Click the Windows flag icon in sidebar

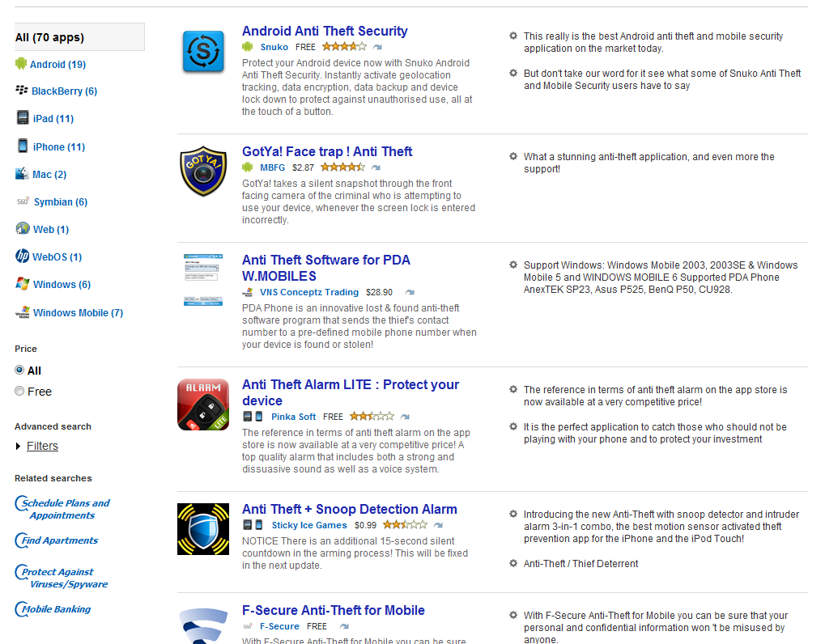(x=23, y=284)
